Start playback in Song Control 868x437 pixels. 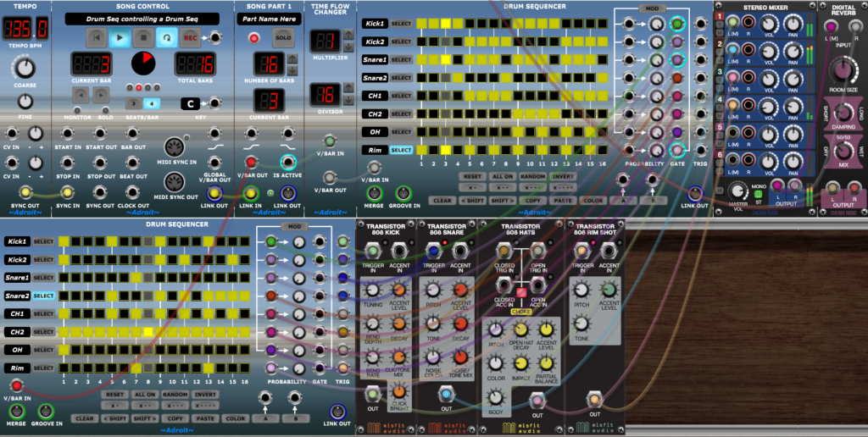(x=120, y=37)
